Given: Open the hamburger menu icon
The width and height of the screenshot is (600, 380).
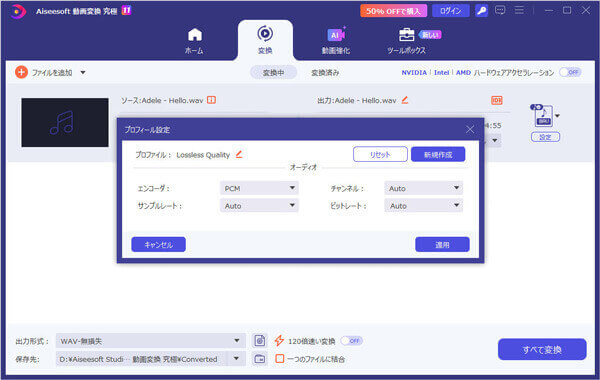Looking at the screenshot, I should pos(519,10).
